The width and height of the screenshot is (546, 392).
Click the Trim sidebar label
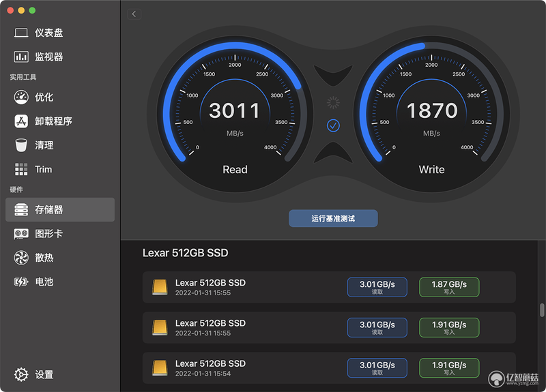[x=43, y=169]
